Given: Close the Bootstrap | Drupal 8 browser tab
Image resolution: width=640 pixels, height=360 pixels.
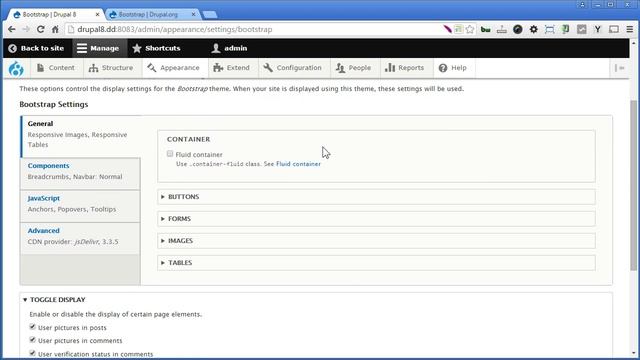Looking at the screenshot, I should [x=98, y=14].
